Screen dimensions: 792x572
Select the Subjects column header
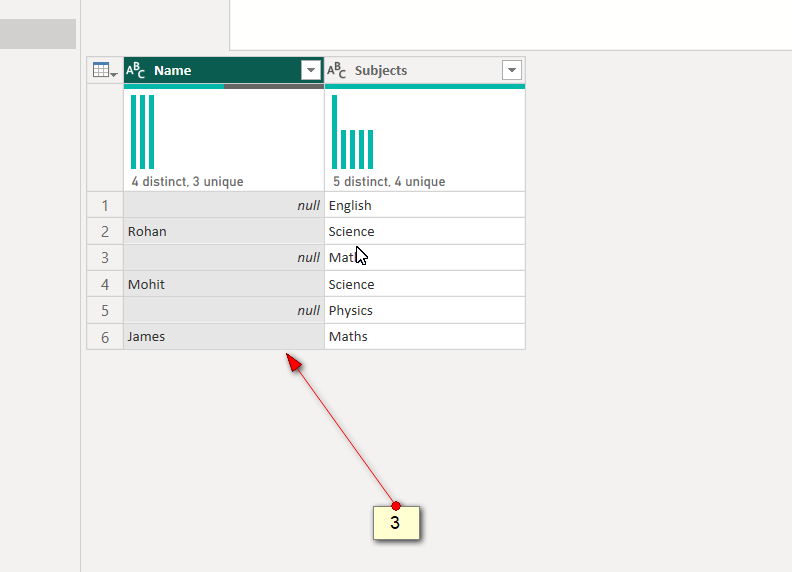pos(425,70)
